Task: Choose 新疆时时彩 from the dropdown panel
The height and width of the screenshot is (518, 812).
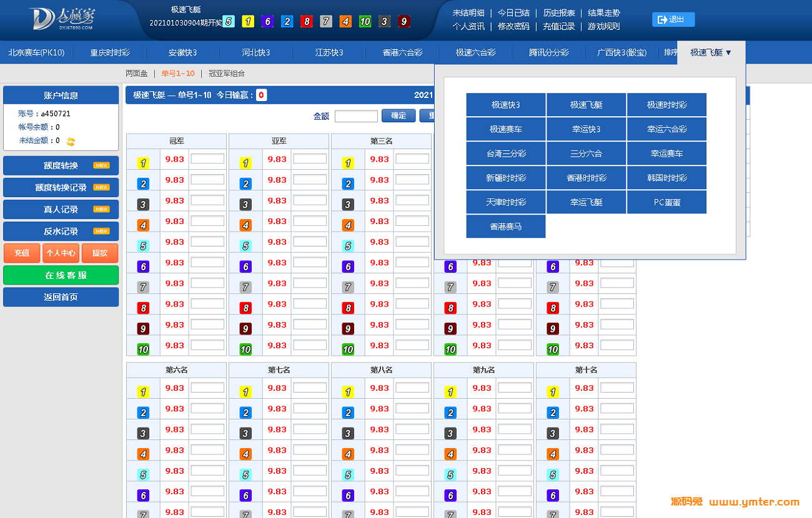Action: coord(506,178)
